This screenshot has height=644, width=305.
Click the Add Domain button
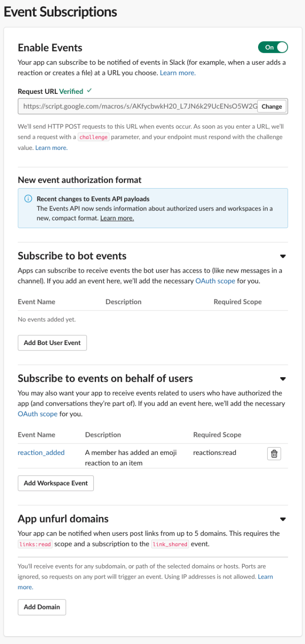click(42, 607)
